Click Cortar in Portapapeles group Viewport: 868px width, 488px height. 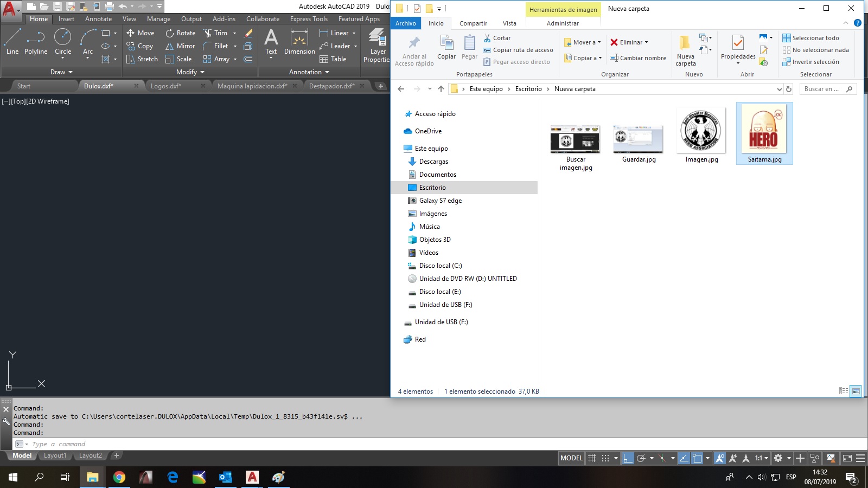tap(497, 38)
